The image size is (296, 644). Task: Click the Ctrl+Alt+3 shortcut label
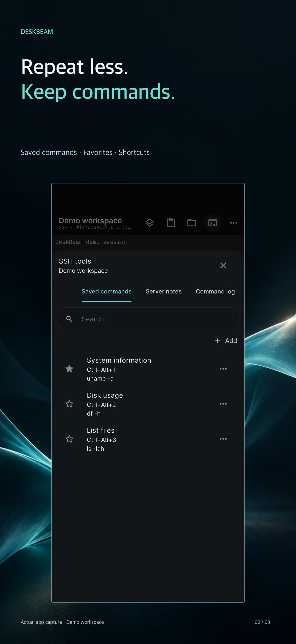[x=101, y=440]
